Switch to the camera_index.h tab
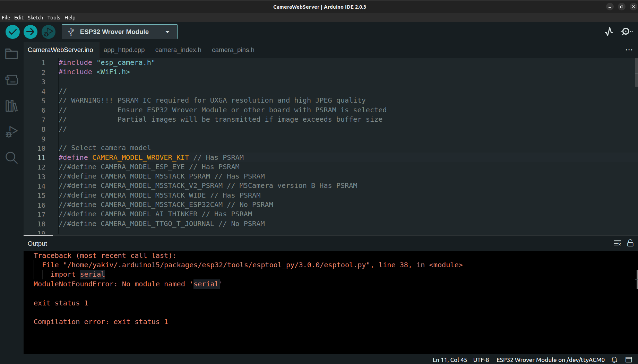This screenshot has width=638, height=364. pyautogui.click(x=178, y=50)
